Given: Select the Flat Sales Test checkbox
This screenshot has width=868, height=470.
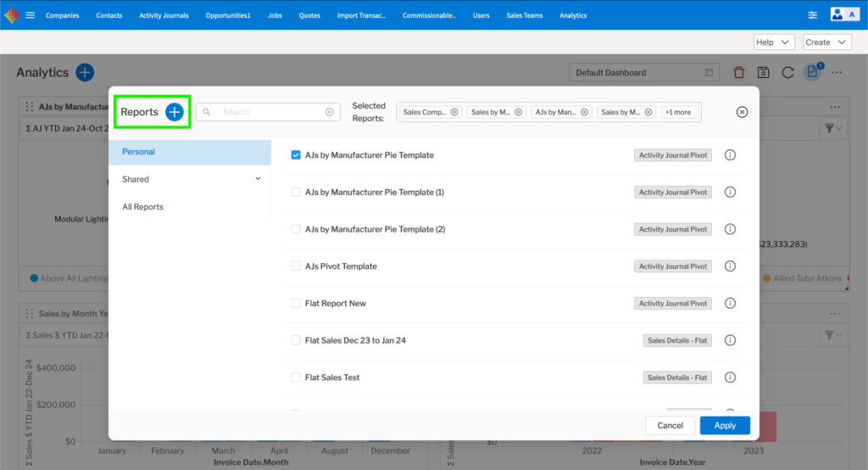Looking at the screenshot, I should click(296, 378).
